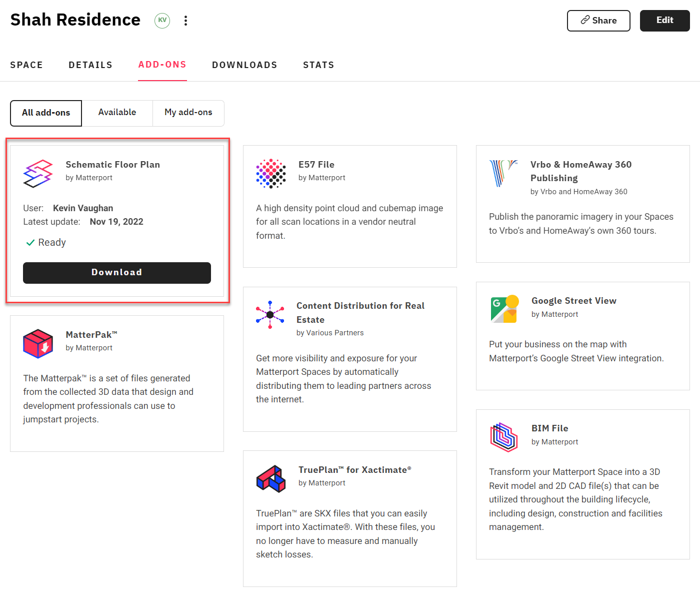Click the TruePlan for Xactimate icon
700x594 pixels.
tap(271, 479)
